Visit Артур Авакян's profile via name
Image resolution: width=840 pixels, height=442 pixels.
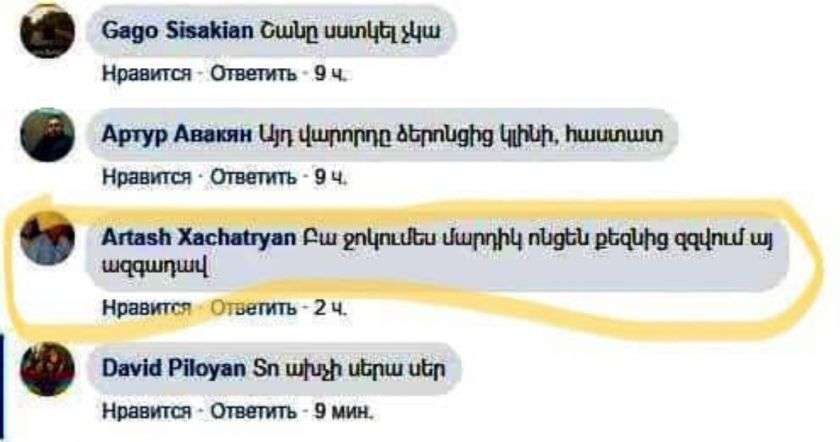[x=176, y=134]
